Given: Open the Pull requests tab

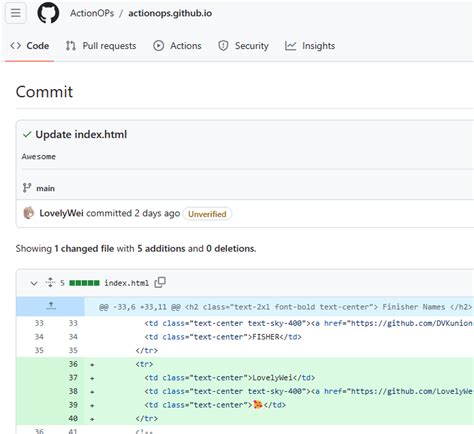Looking at the screenshot, I should (x=101, y=46).
